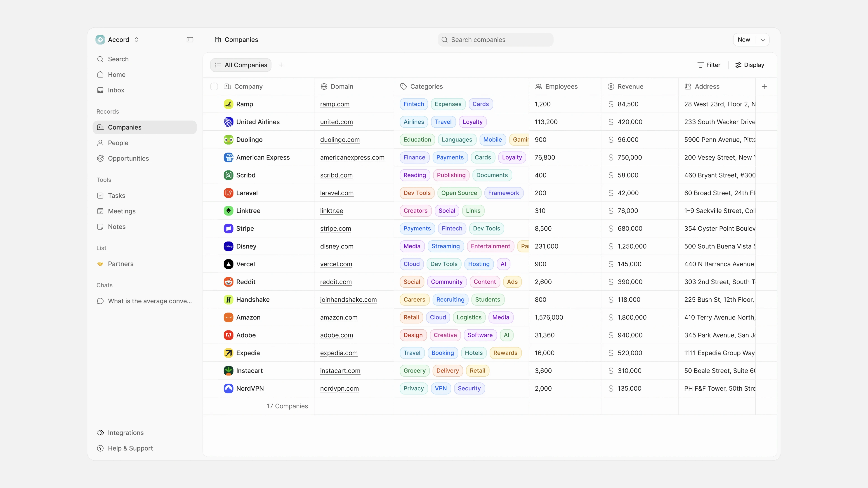The image size is (868, 488).
Task: Click the Amazon logo icon
Action: click(x=229, y=318)
